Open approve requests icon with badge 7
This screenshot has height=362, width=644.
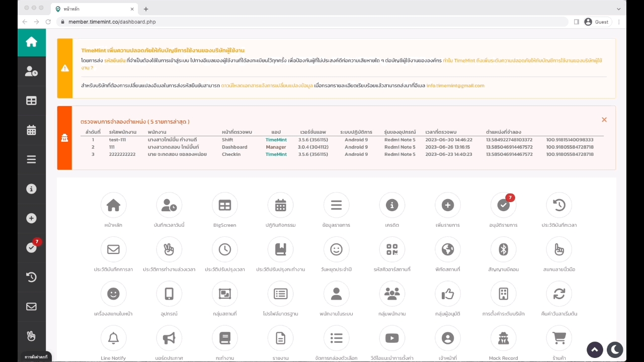click(503, 205)
